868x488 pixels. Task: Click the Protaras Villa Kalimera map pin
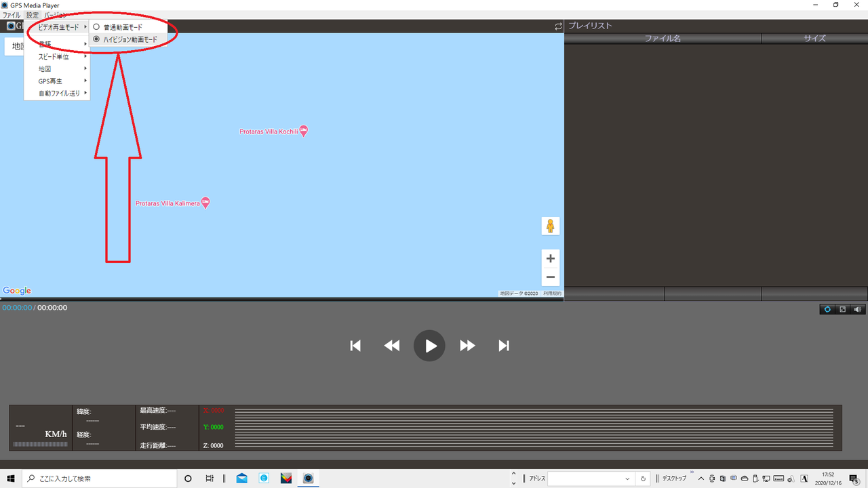point(205,203)
